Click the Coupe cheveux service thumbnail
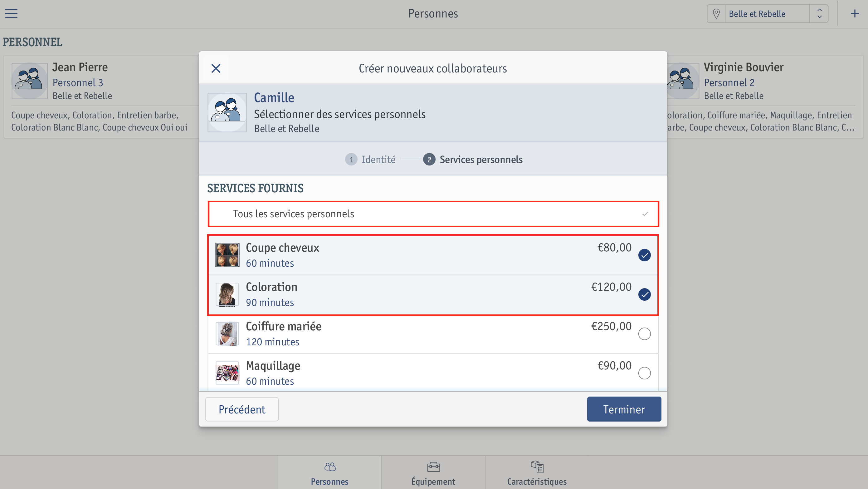Screen dimensions: 868x489 coord(227,255)
